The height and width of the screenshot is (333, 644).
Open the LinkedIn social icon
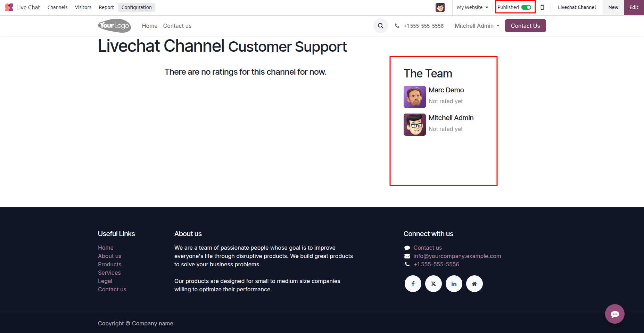pyautogui.click(x=454, y=283)
